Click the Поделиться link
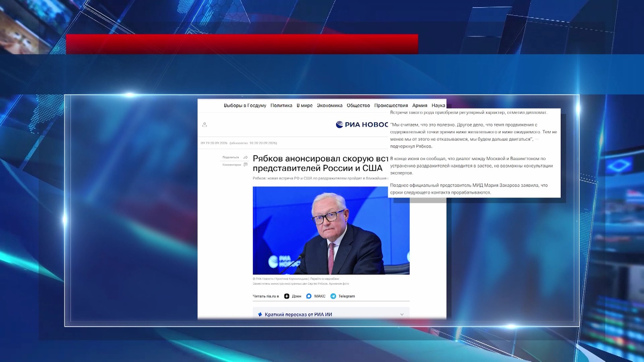 (x=231, y=157)
